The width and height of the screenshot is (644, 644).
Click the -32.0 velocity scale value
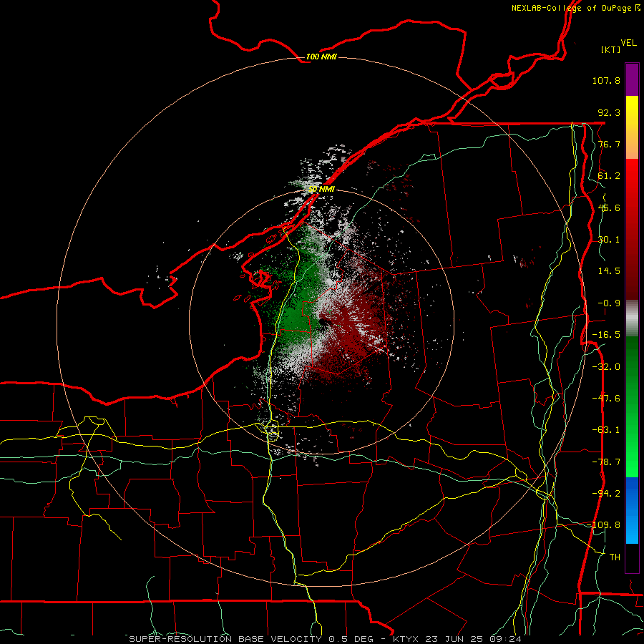606,367
